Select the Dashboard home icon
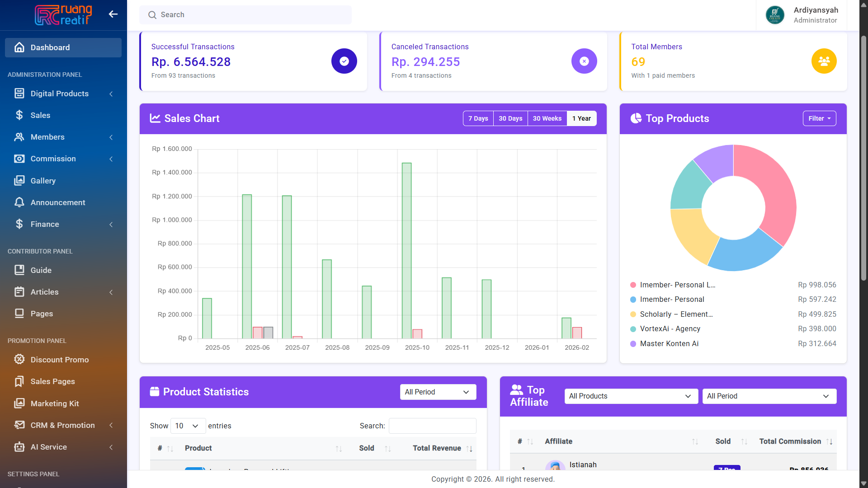 (19, 47)
